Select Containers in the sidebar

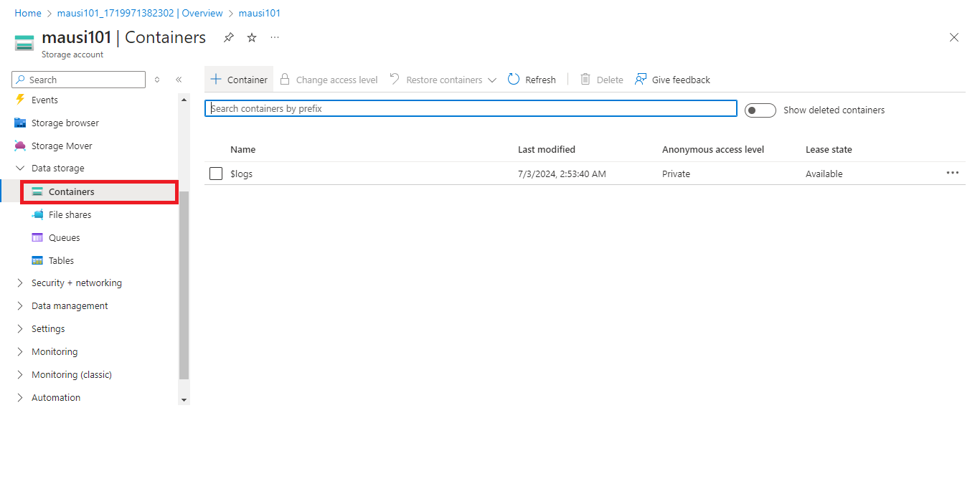(x=99, y=191)
